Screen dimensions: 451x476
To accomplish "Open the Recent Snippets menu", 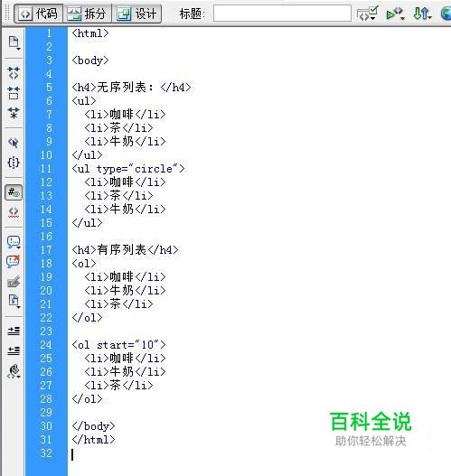I will pos(14,301).
